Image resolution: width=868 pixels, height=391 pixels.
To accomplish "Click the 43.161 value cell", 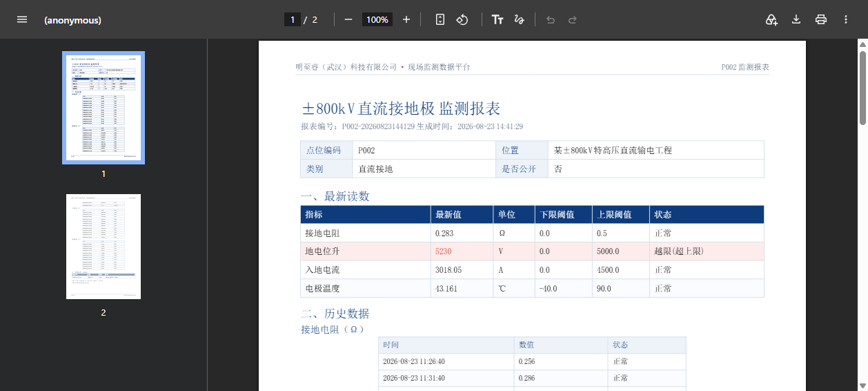I will coord(461,288).
